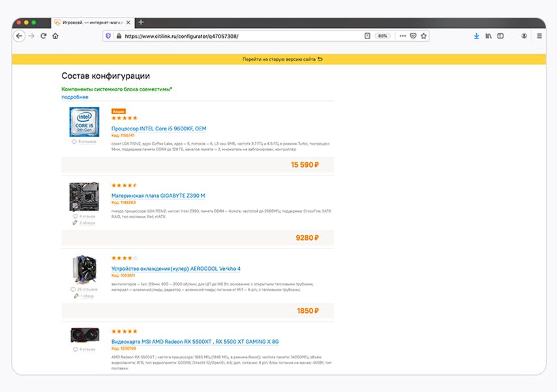Select the Игровой интернет-магазин tab

coord(93,22)
